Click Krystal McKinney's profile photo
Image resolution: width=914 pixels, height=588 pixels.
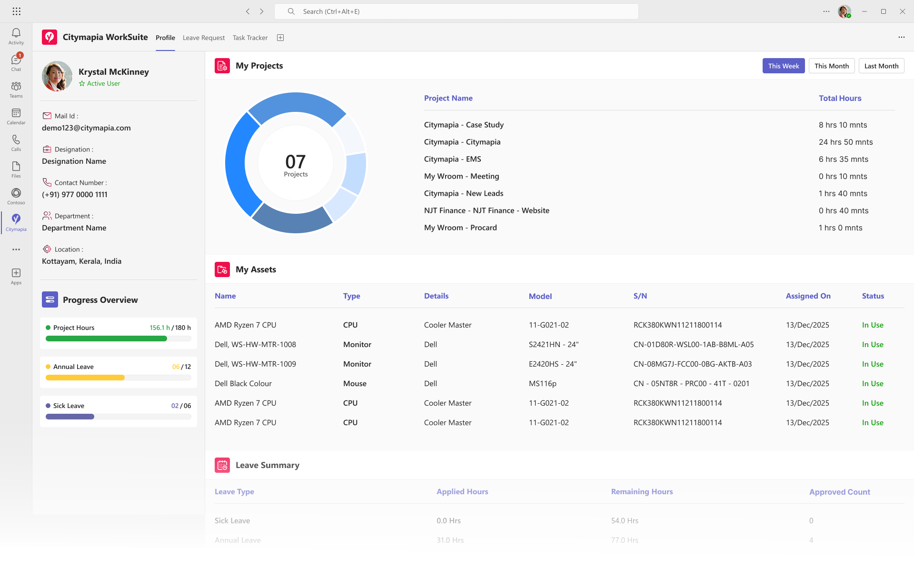[x=57, y=76]
